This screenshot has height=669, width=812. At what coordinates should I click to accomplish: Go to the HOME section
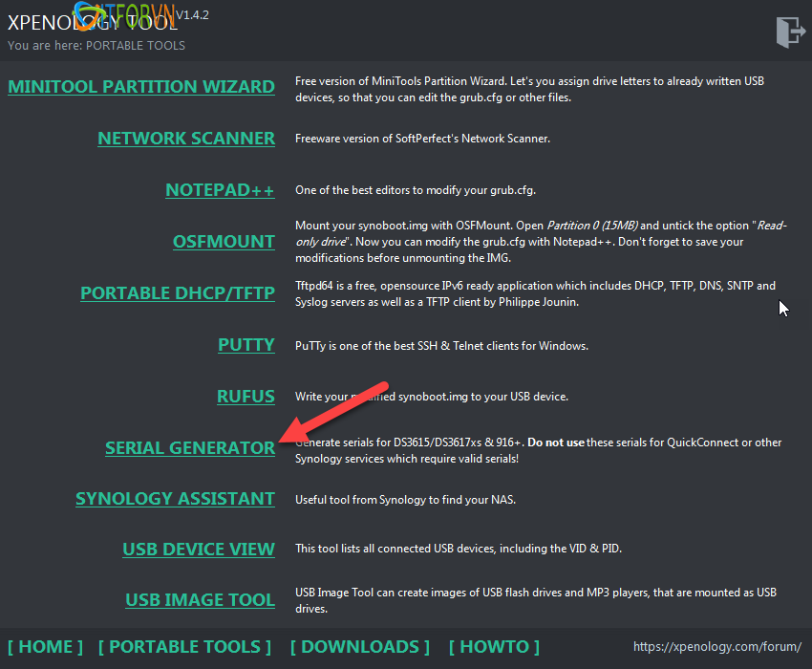tap(45, 647)
